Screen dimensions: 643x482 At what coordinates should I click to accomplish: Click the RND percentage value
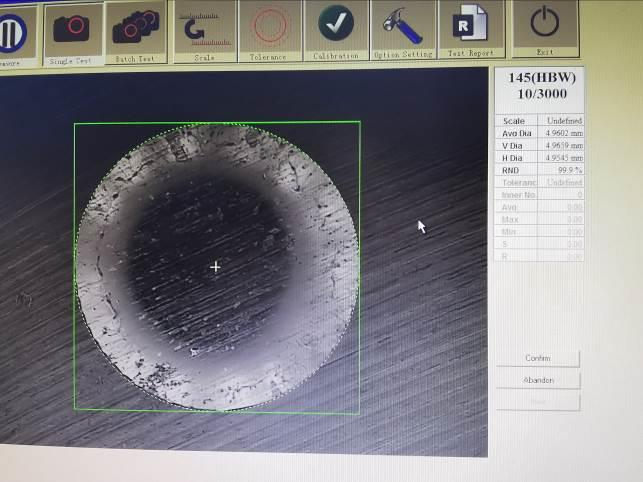568,170
